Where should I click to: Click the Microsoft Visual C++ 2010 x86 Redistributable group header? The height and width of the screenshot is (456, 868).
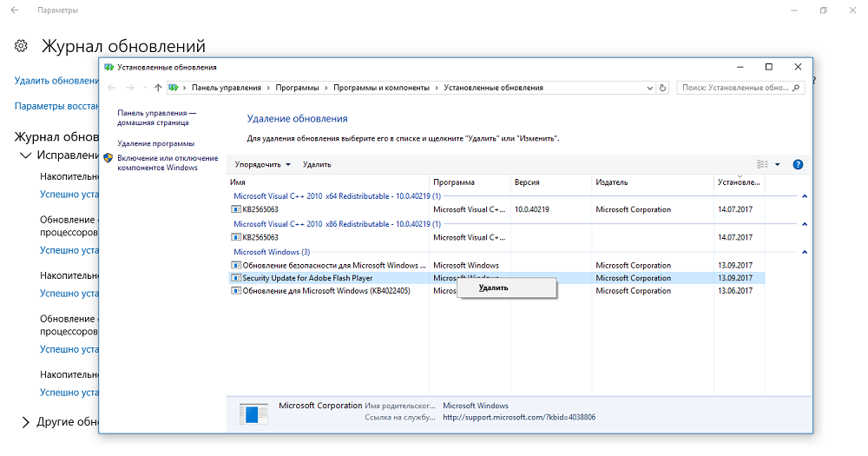click(x=337, y=224)
